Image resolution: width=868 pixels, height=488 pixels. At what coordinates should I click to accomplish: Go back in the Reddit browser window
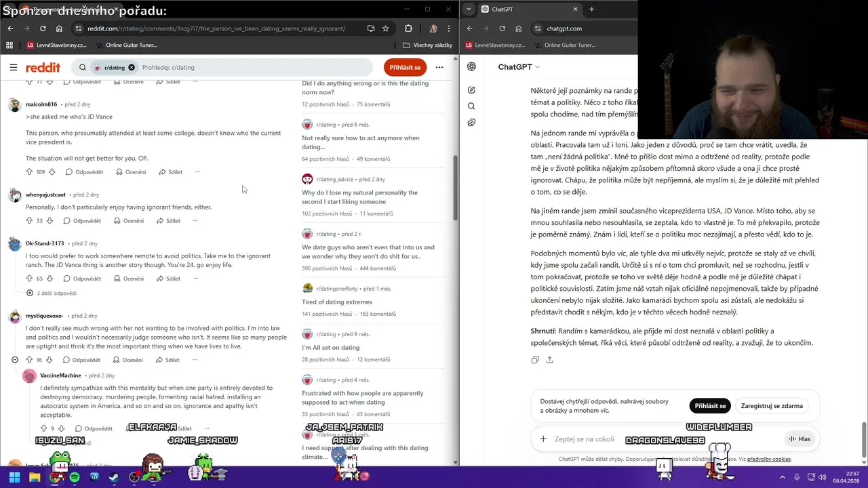(10, 28)
